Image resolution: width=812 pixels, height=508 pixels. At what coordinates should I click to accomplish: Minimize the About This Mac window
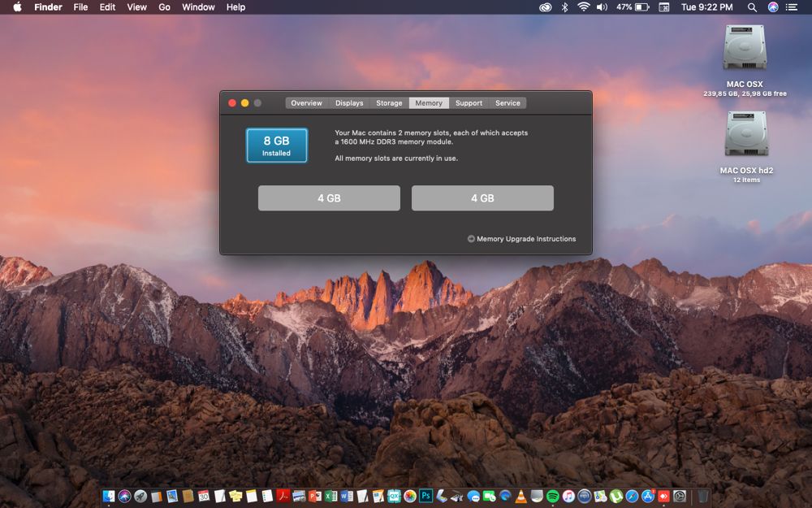coord(245,103)
